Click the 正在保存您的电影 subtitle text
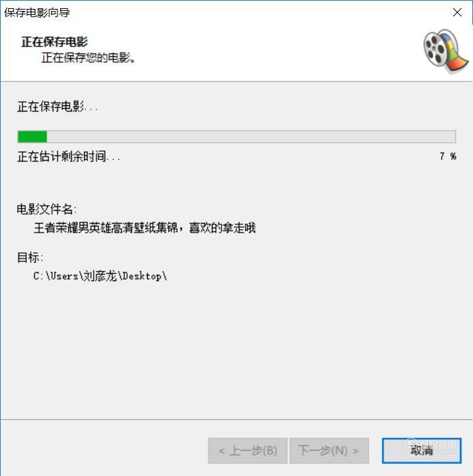 click(88, 57)
